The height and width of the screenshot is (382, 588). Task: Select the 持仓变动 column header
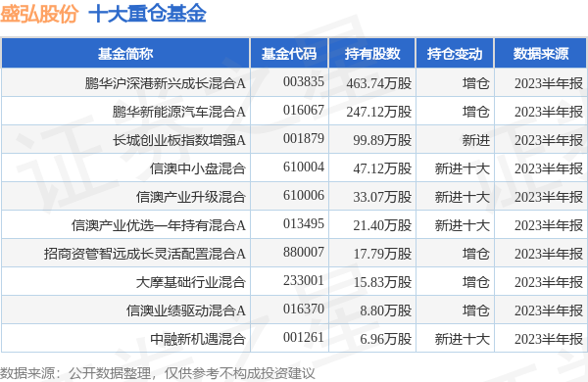coord(455,54)
